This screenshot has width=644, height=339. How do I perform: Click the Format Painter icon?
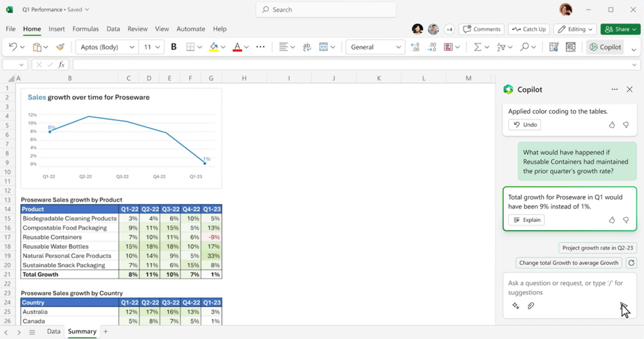[60, 47]
